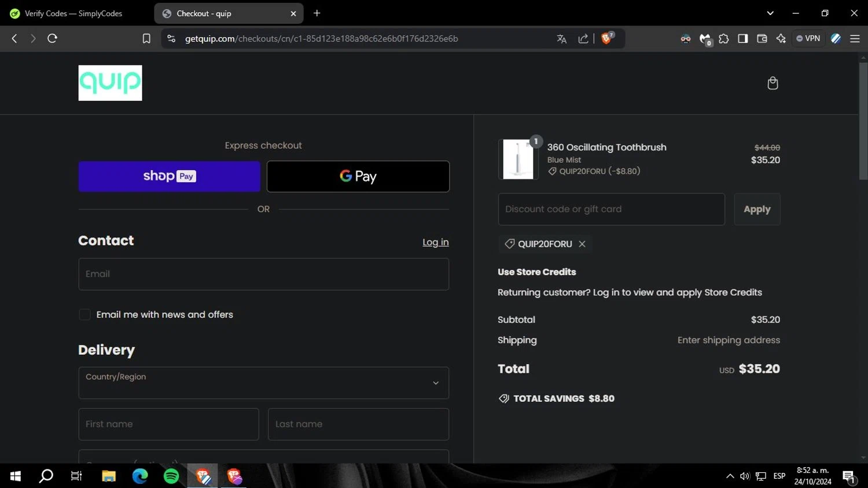The height and width of the screenshot is (488, 868).
Task: Go forward in browser history
Action: [33, 38]
